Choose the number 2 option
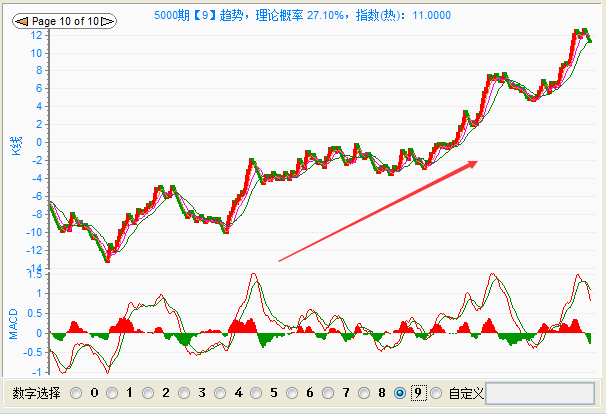 (x=148, y=393)
